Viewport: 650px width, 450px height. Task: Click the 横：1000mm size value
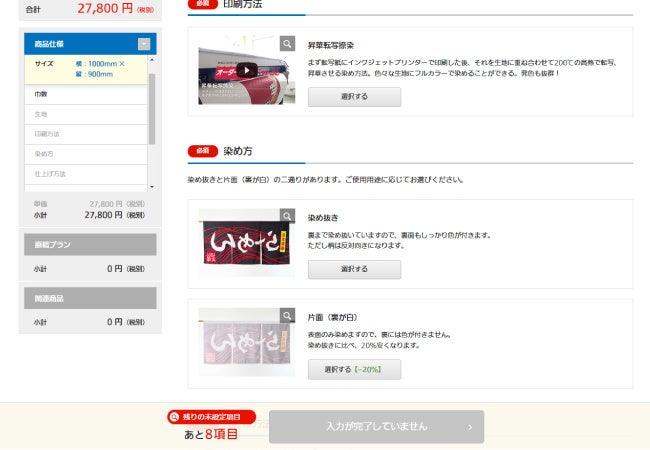pyautogui.click(x=100, y=64)
